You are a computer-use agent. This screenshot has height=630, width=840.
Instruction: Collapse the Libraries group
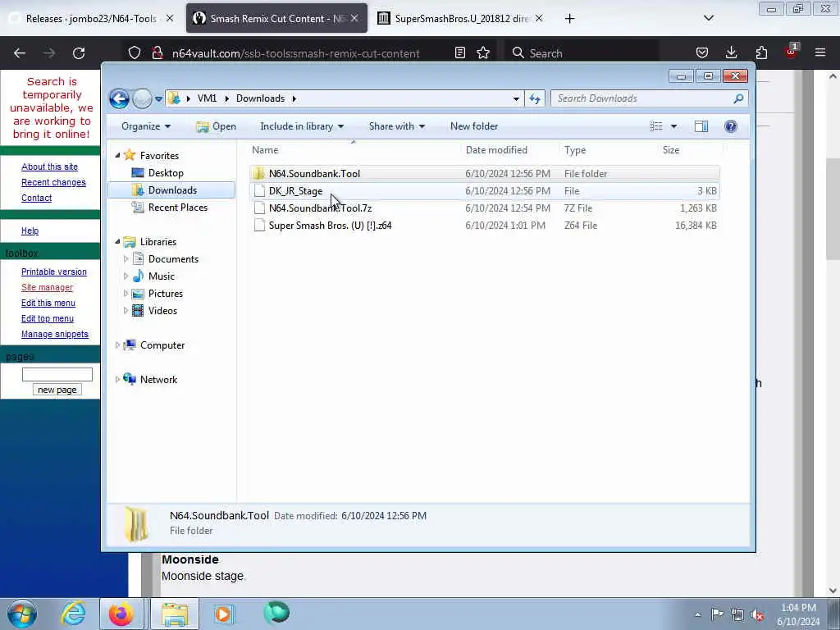tap(118, 242)
